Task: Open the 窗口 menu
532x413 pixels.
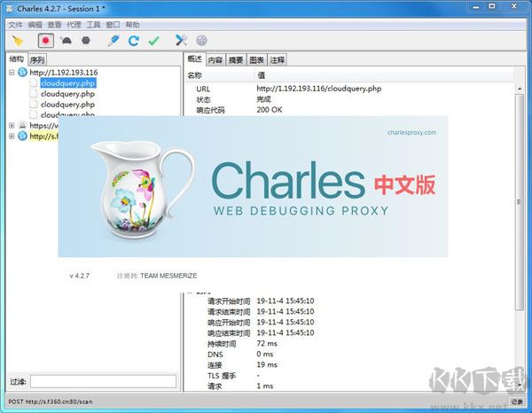Action: tap(113, 25)
